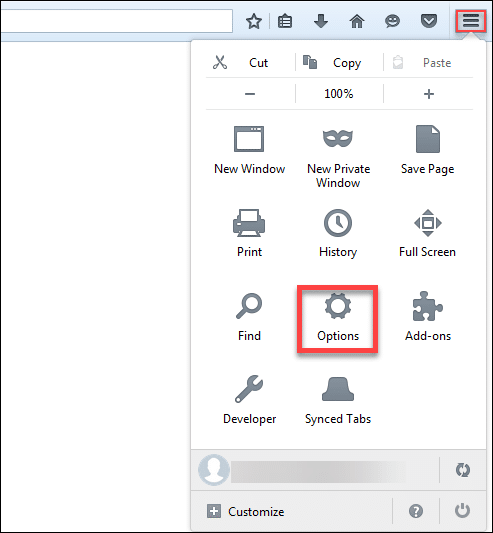Start a New Private Window
The width and height of the screenshot is (493, 533).
tap(338, 157)
